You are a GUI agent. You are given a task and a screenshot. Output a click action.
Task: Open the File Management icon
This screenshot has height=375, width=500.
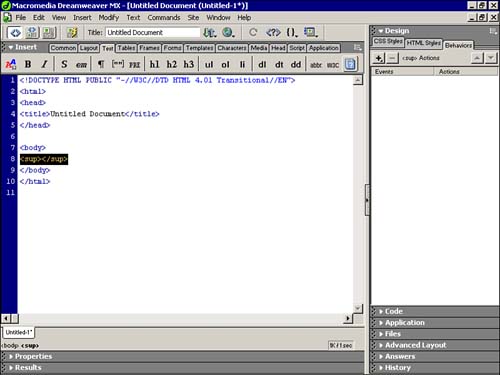pyautogui.click(x=210, y=33)
